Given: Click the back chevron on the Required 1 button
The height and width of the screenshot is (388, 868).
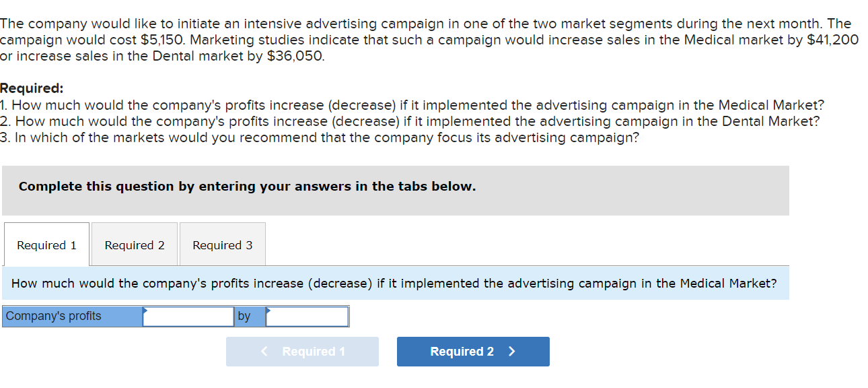Looking at the screenshot, I should [x=264, y=351].
